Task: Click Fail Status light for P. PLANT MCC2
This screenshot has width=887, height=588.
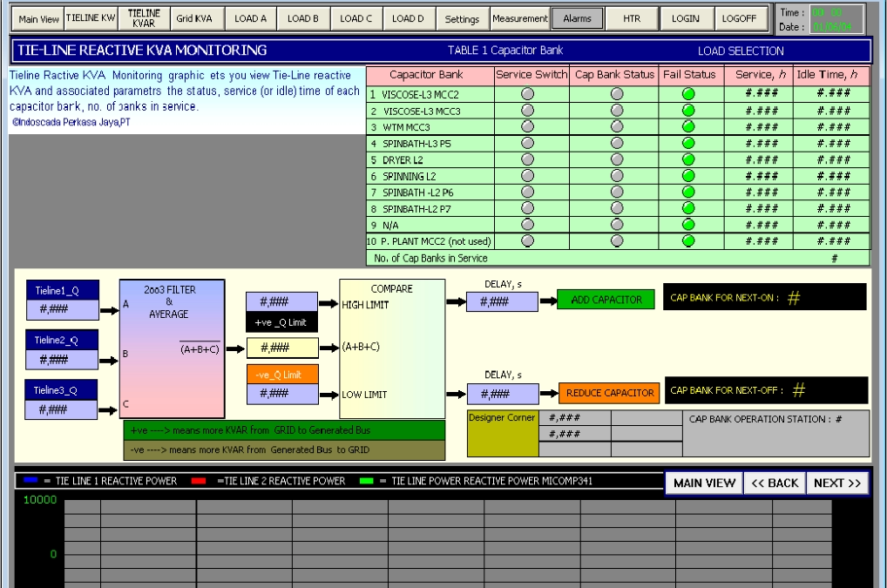Action: click(x=689, y=241)
